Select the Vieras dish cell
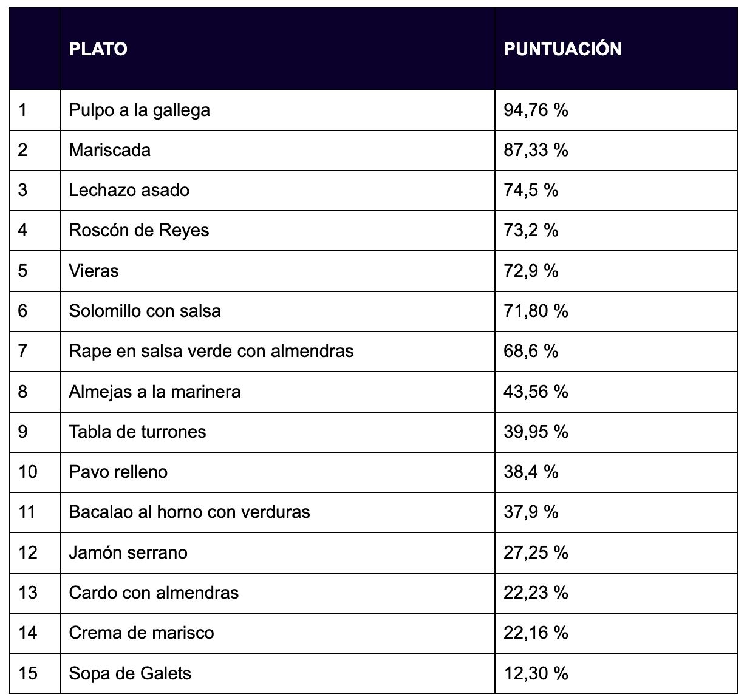Screen dimensions: 747x700 [94, 271]
